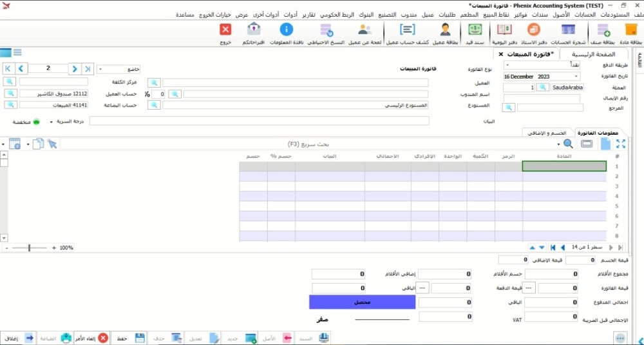Toggle the منخفضة green security indicator
This screenshot has width=644, height=345.
click(x=36, y=121)
